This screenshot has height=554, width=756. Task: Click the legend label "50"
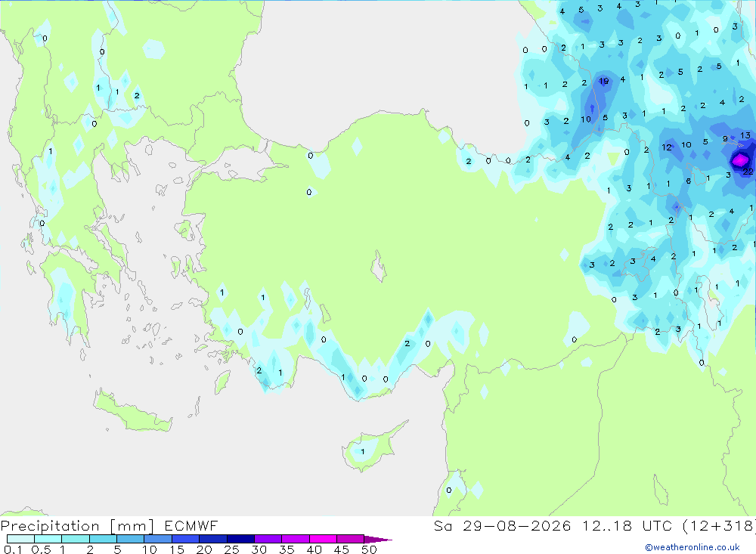click(369, 549)
